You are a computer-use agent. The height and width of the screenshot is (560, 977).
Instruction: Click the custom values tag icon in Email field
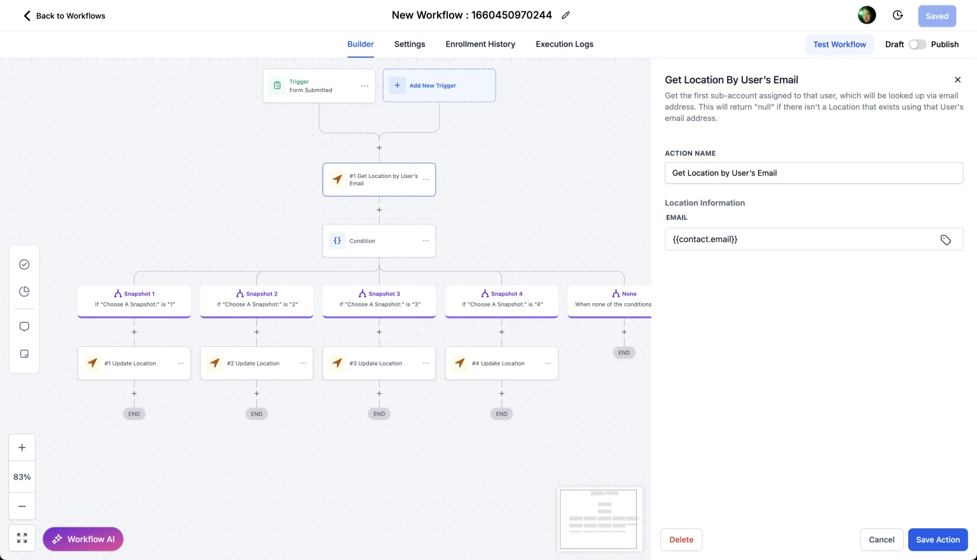[x=945, y=240]
